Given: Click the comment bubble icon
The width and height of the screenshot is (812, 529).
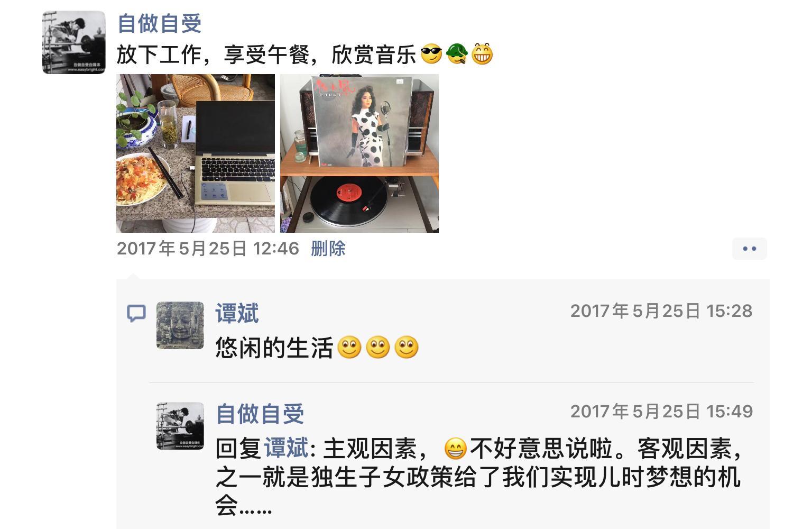Looking at the screenshot, I should pos(136,313).
